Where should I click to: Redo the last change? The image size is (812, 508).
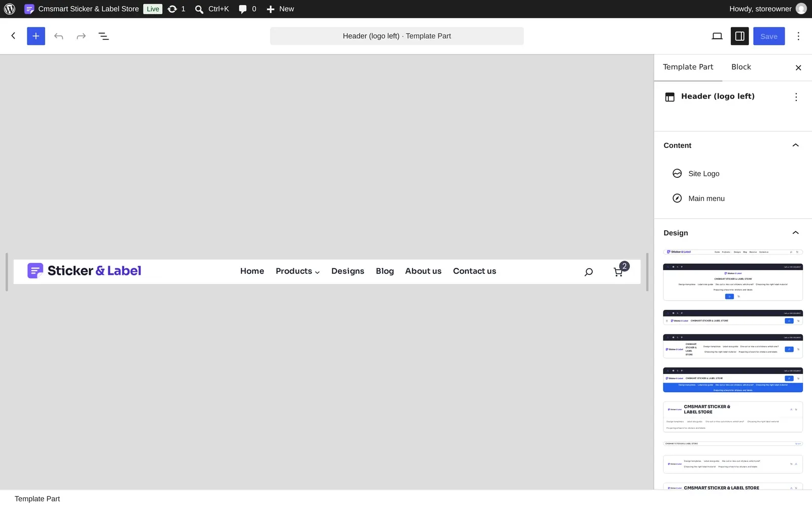(81, 36)
